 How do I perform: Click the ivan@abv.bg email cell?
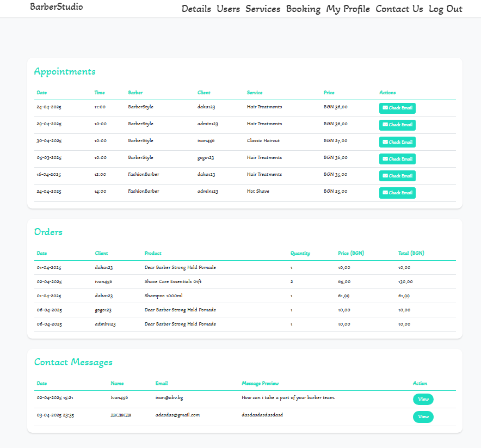click(x=169, y=397)
